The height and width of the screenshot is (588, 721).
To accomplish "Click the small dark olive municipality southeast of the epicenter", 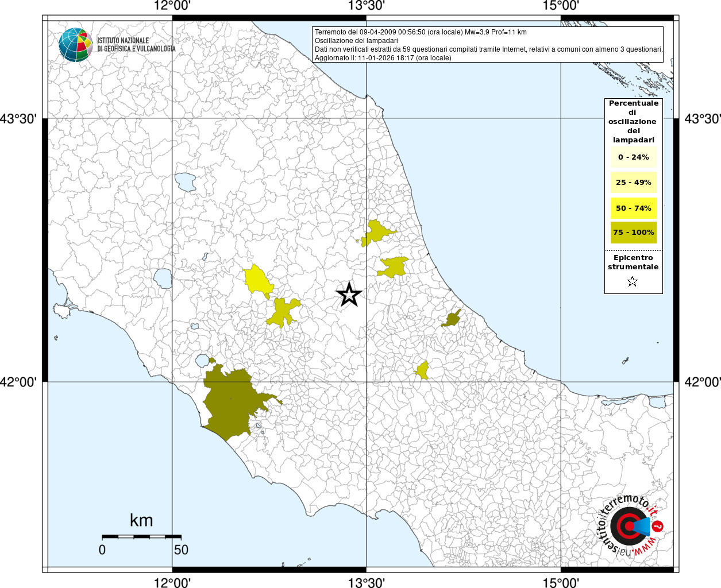I will 452,319.
